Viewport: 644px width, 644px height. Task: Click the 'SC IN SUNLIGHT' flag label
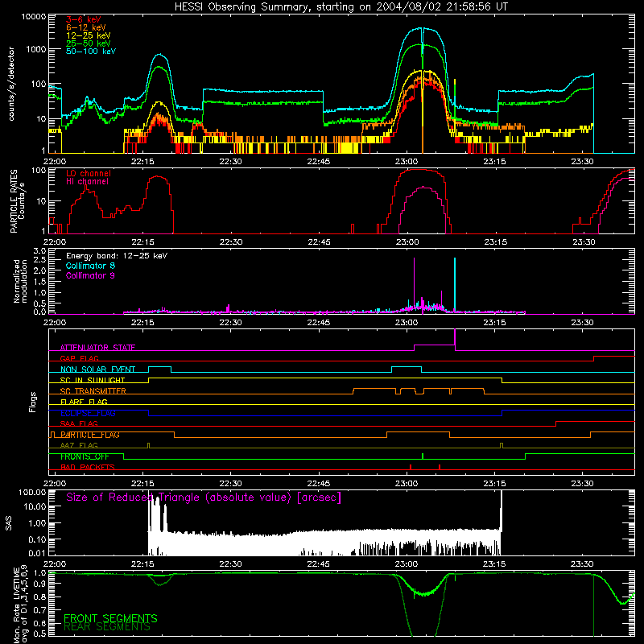click(93, 380)
